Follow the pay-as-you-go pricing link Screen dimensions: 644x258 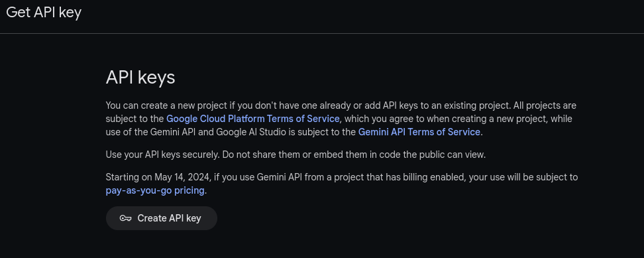[x=155, y=190]
